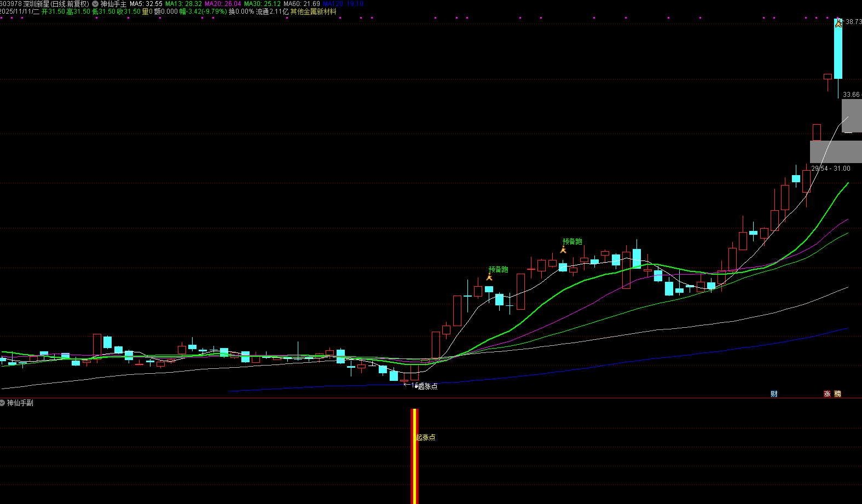Click the 38.73 high price label
862x504 pixels.
click(x=853, y=22)
